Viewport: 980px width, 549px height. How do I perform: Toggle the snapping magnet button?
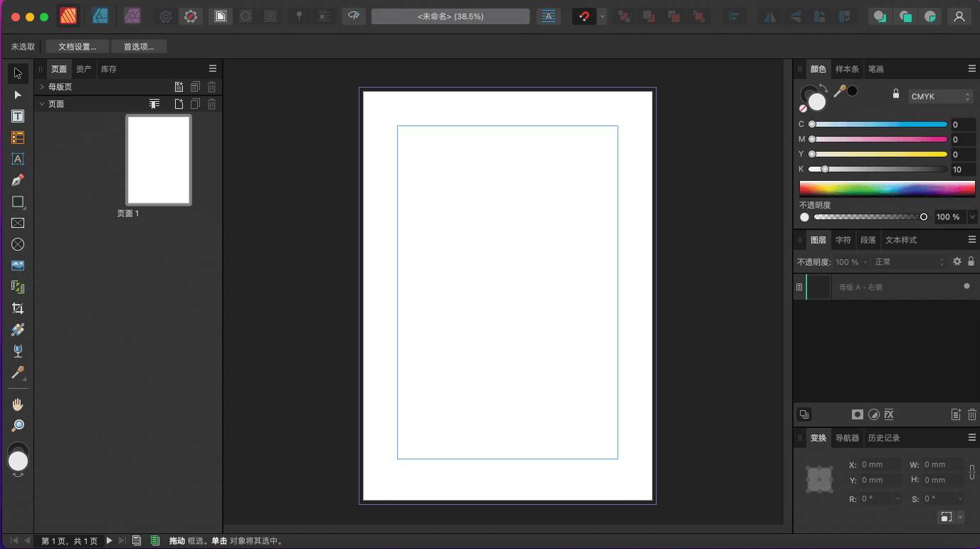point(584,16)
